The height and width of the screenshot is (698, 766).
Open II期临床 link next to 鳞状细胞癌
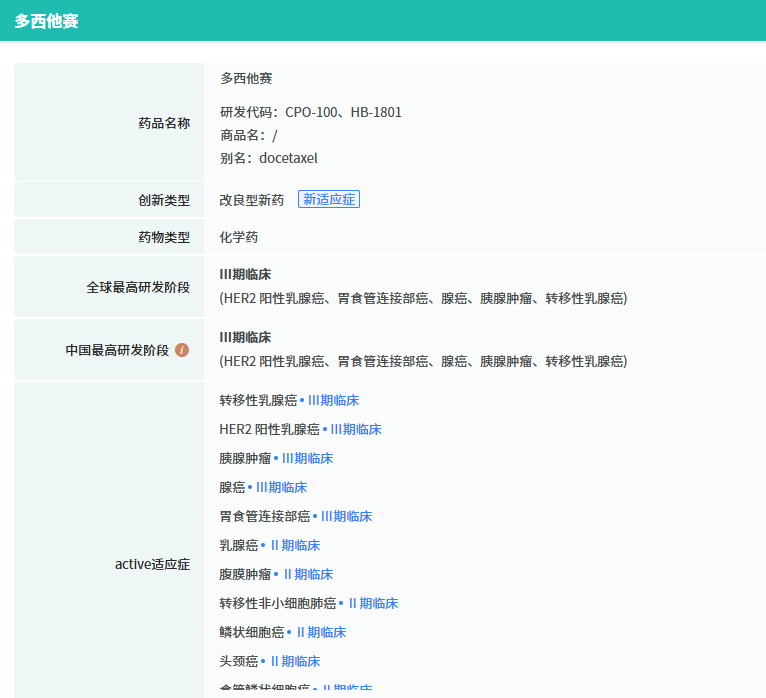321,632
